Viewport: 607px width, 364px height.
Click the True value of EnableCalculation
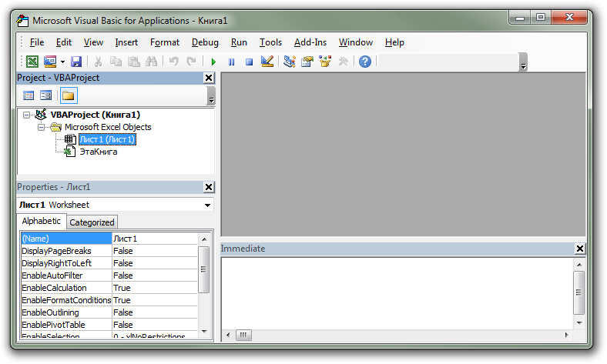point(155,288)
